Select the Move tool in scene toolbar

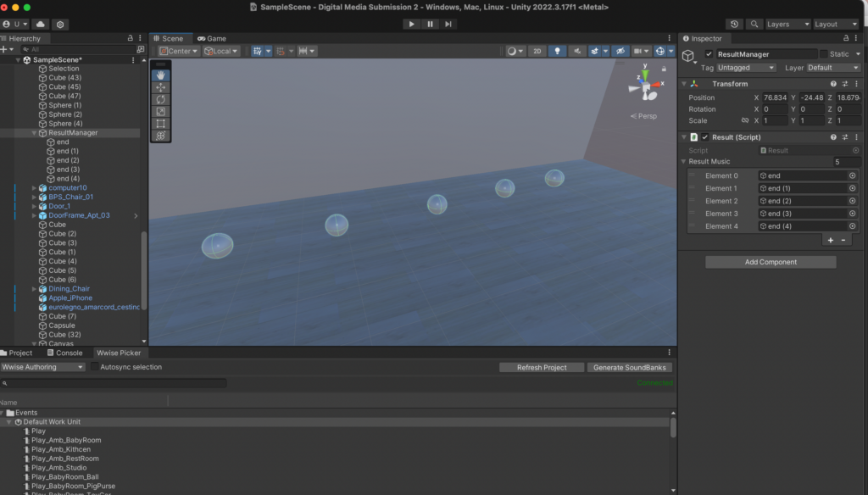coord(160,87)
